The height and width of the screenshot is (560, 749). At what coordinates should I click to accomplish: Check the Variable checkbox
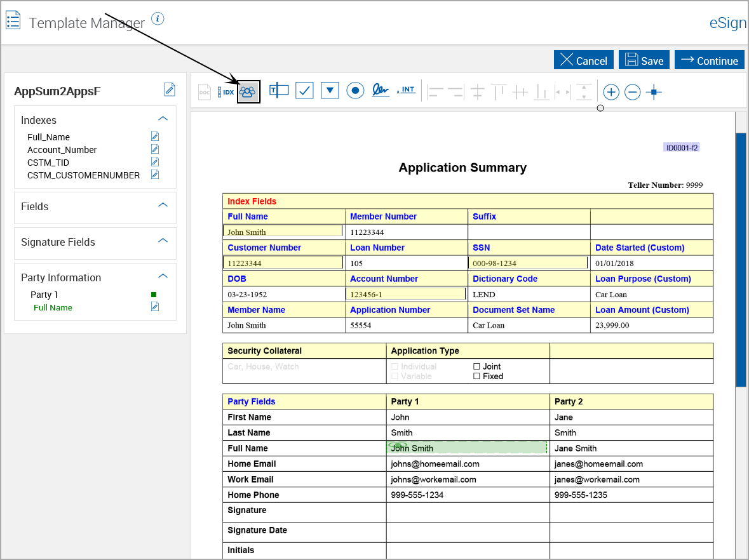click(x=395, y=377)
